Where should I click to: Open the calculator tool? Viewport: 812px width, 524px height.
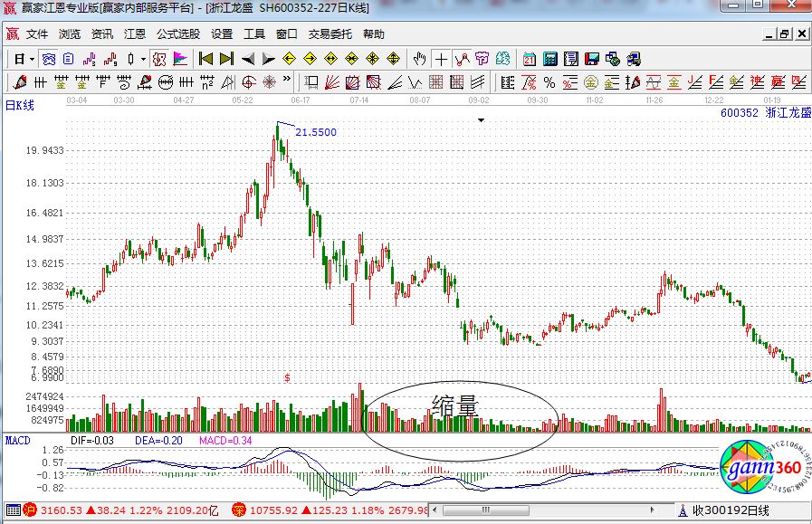tap(550, 59)
